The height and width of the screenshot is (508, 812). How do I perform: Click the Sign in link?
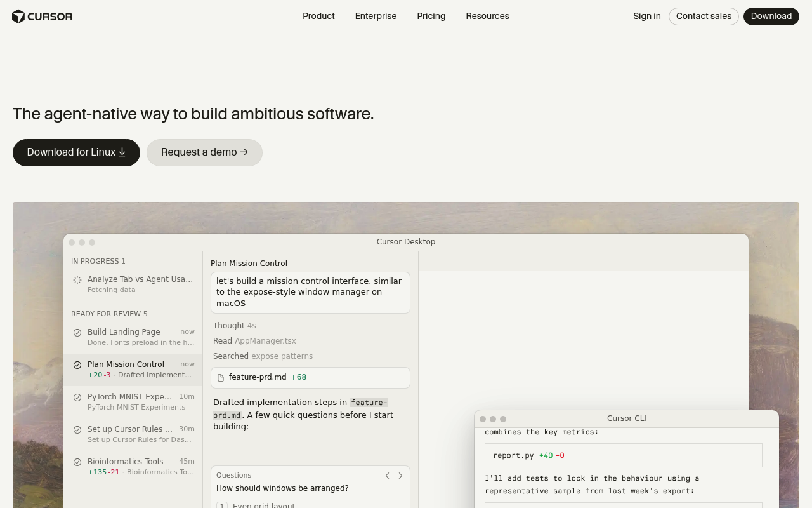pos(646,16)
